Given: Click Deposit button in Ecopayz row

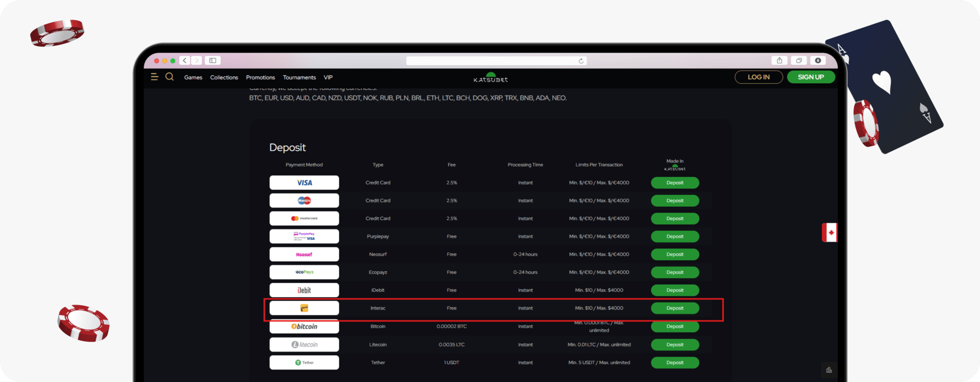Looking at the screenshot, I should click(x=675, y=272).
